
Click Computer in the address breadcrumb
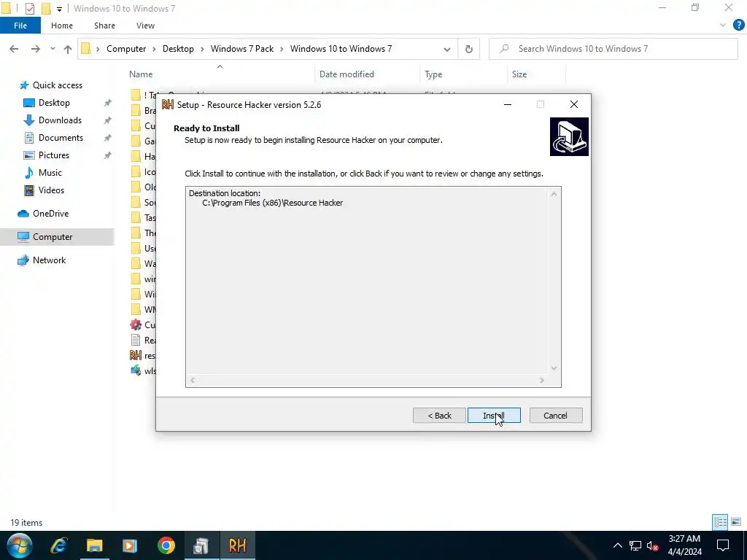(x=126, y=49)
